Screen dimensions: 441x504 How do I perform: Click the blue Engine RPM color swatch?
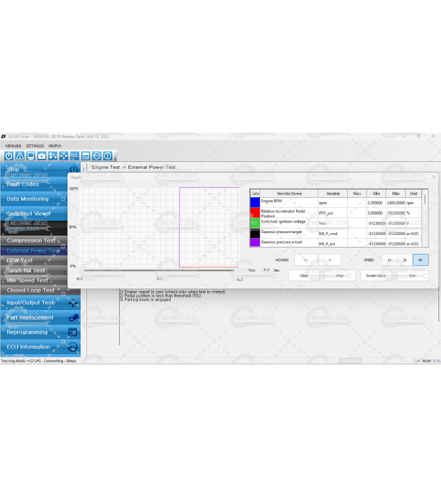[255, 202]
